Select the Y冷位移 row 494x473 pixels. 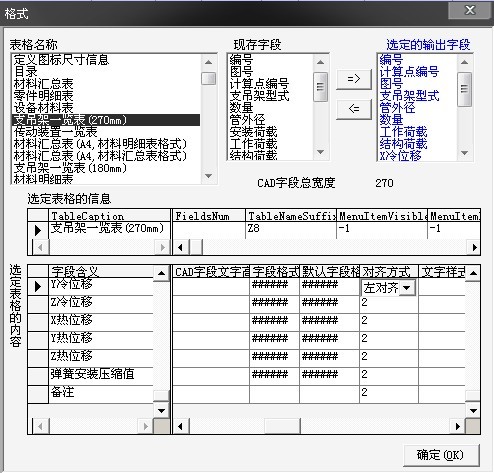101,285
